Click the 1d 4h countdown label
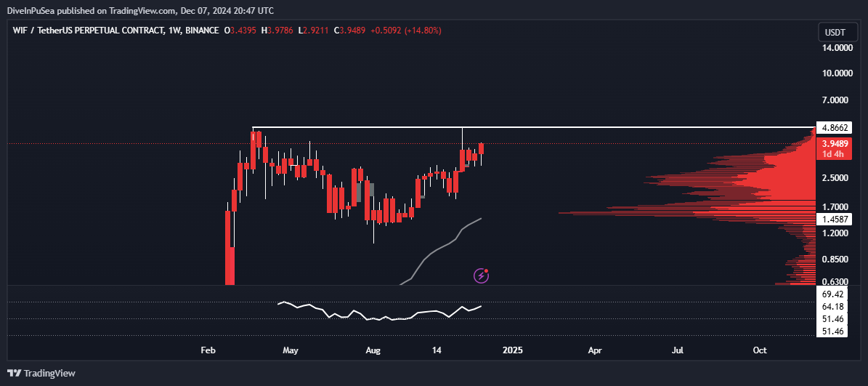 (x=833, y=154)
